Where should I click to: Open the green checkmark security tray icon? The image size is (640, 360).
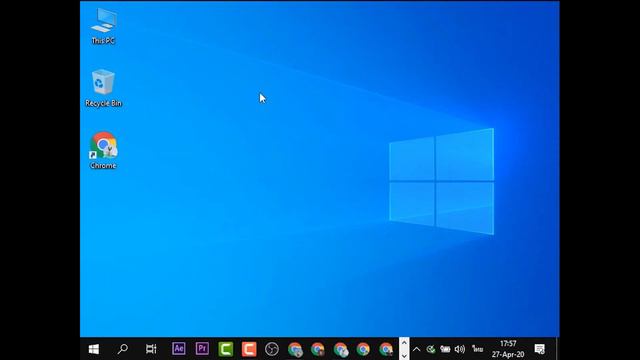click(431, 349)
